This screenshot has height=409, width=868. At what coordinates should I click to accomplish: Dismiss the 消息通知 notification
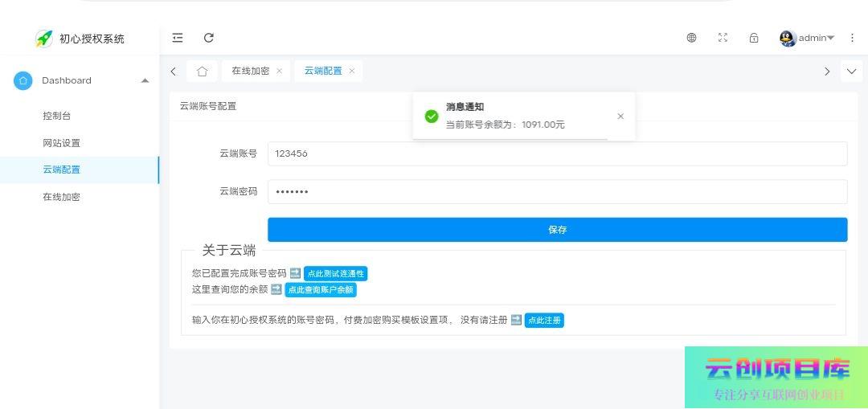[620, 117]
